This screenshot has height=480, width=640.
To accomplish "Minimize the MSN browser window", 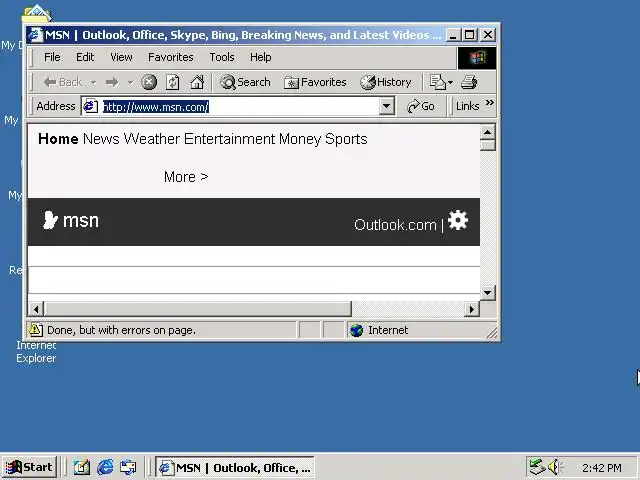I will (453, 35).
